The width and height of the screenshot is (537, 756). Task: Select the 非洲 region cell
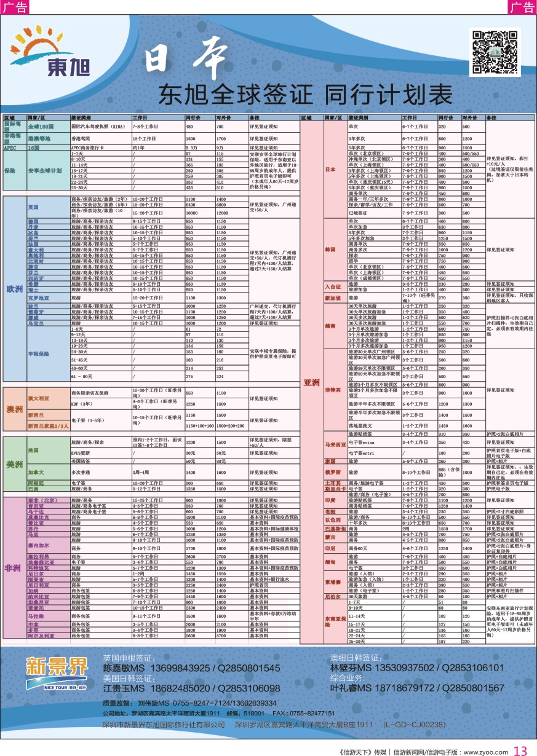tap(15, 567)
